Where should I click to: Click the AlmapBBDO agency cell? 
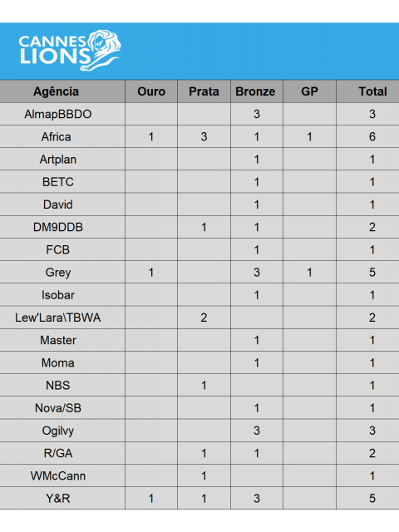pos(62,114)
